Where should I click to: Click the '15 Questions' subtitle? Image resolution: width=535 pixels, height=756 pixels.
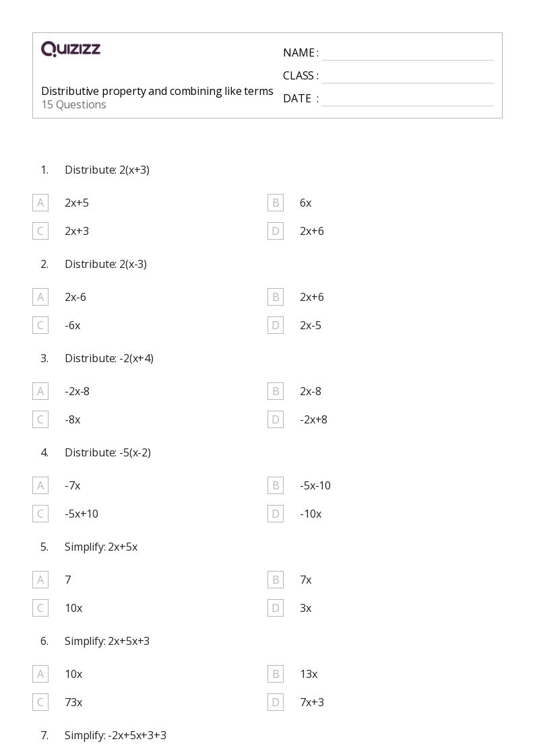[73, 104]
